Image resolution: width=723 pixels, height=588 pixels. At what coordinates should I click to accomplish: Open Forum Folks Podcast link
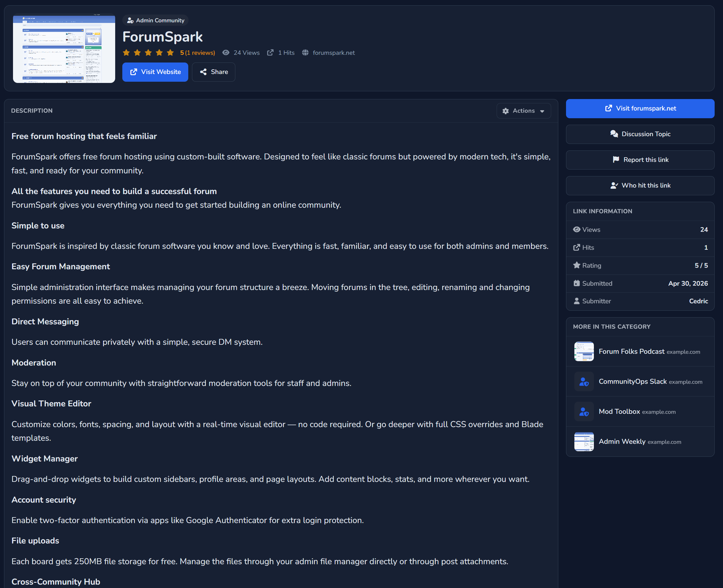631,351
